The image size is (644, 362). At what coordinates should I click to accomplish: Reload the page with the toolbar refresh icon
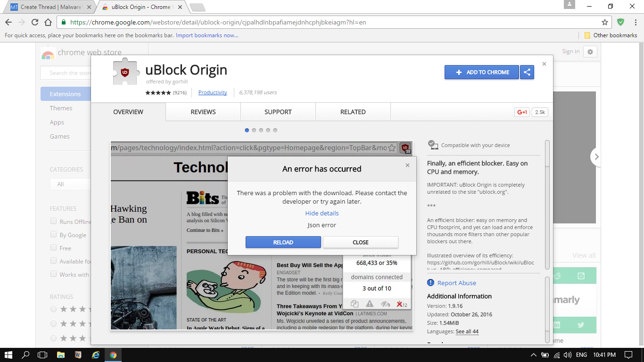pyautogui.click(x=35, y=22)
